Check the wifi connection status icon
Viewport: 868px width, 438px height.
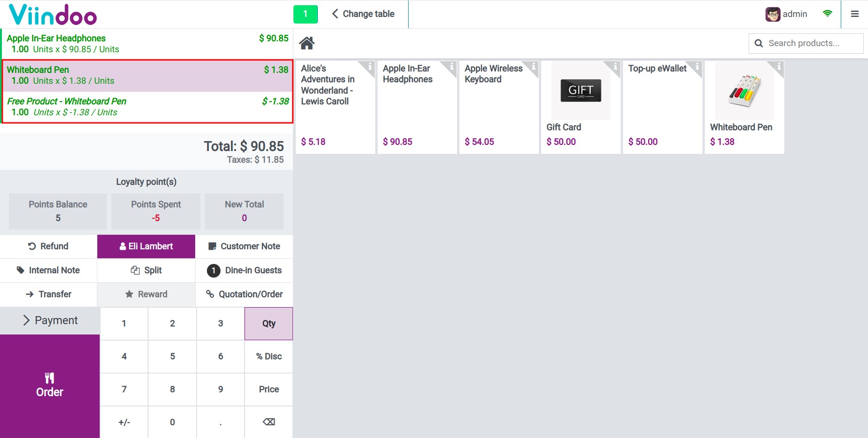pos(828,14)
